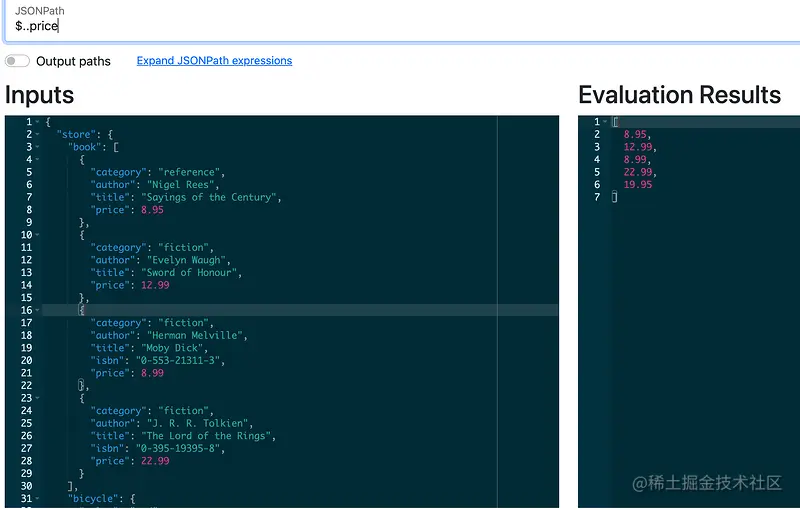
Task: Collapse the "bicycle" object at line 31
Action: coord(38,499)
